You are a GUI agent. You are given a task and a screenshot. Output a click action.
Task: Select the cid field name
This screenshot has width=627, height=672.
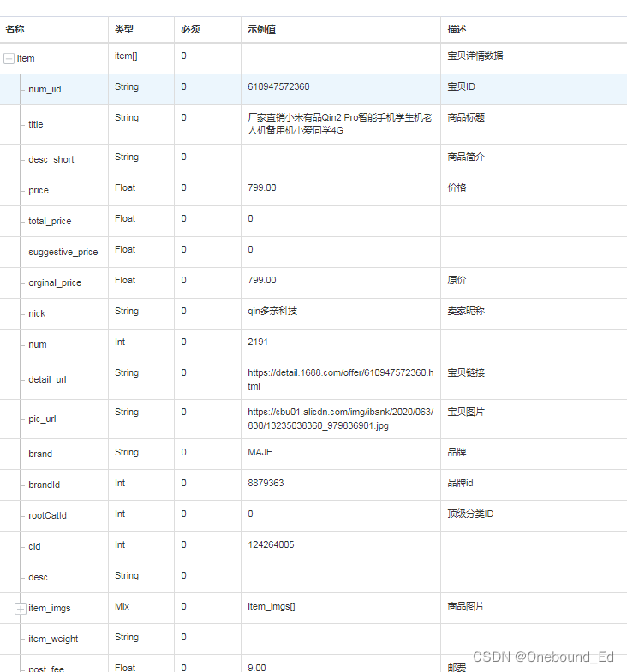point(34,546)
